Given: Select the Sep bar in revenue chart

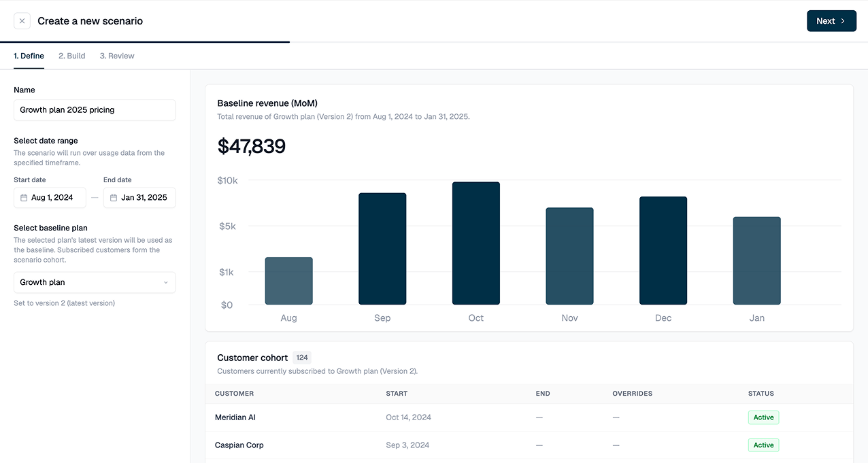Looking at the screenshot, I should coord(382,249).
